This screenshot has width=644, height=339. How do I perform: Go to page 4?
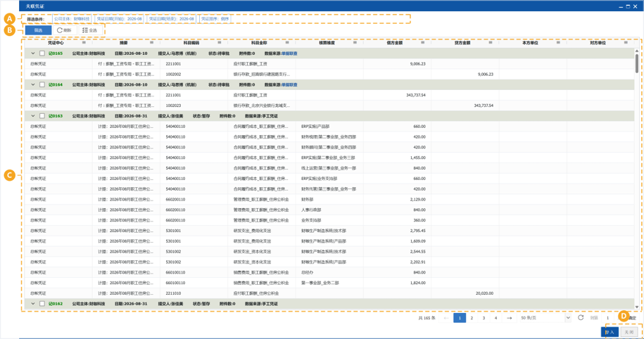(495, 318)
